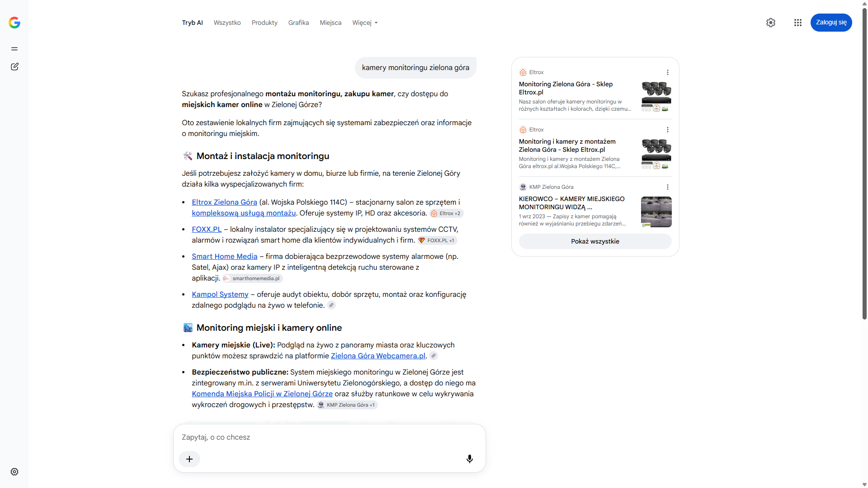Open the Smart Home Media link
This screenshot has height=488, width=868.
coord(225,257)
